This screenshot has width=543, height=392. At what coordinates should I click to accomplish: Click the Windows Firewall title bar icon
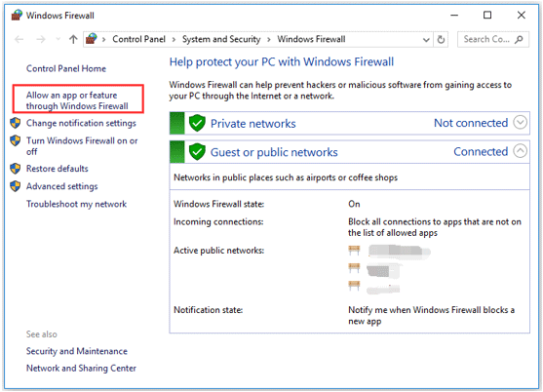coord(17,16)
